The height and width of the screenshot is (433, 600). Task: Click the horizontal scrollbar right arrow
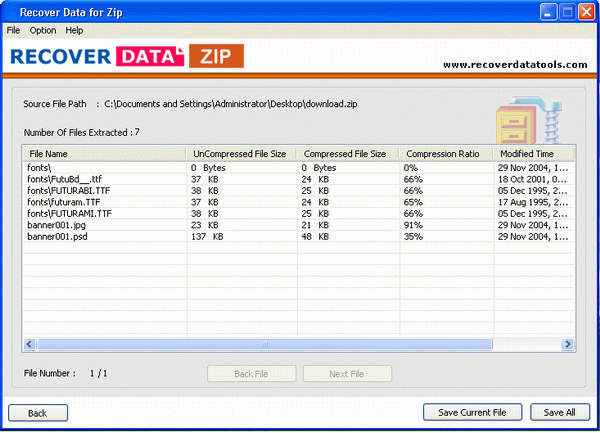pos(568,344)
